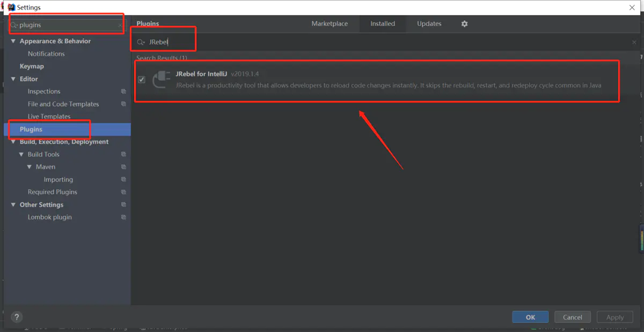Click the magnifier icon in plugin search

tap(141, 42)
